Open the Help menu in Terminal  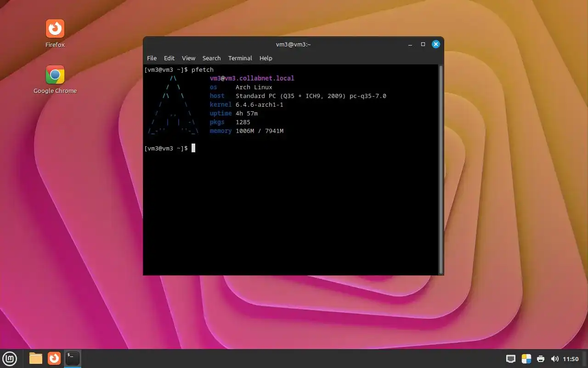tap(266, 58)
